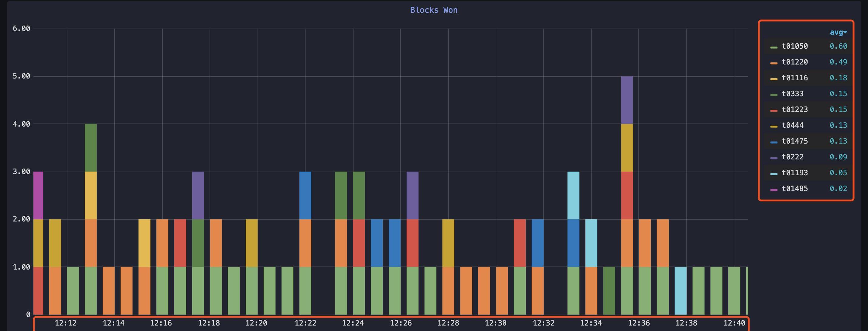Click the magenta segment of first bar
The width and height of the screenshot is (868, 331).
[38, 195]
